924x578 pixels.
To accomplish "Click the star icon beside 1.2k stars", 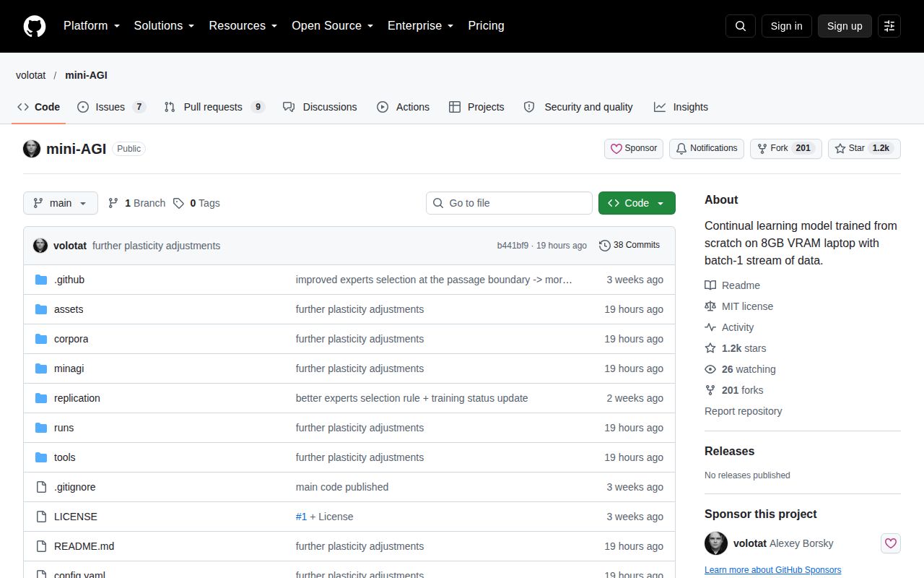I will click(x=710, y=348).
